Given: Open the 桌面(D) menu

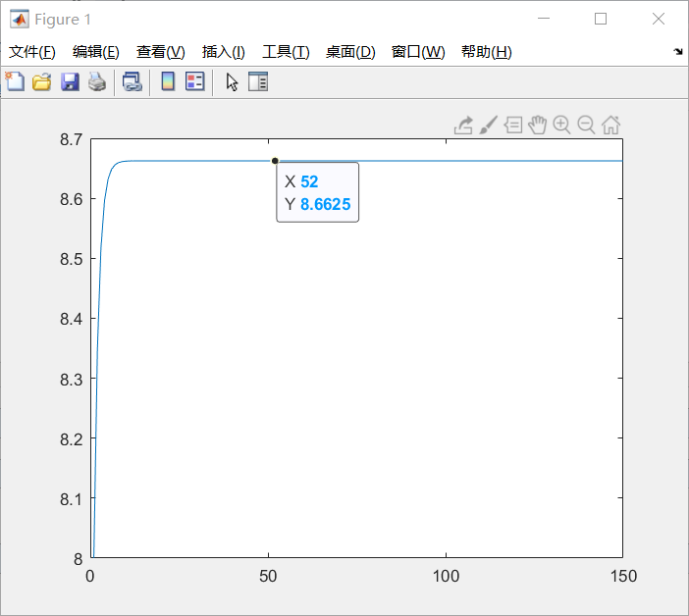Looking at the screenshot, I should point(350,52).
